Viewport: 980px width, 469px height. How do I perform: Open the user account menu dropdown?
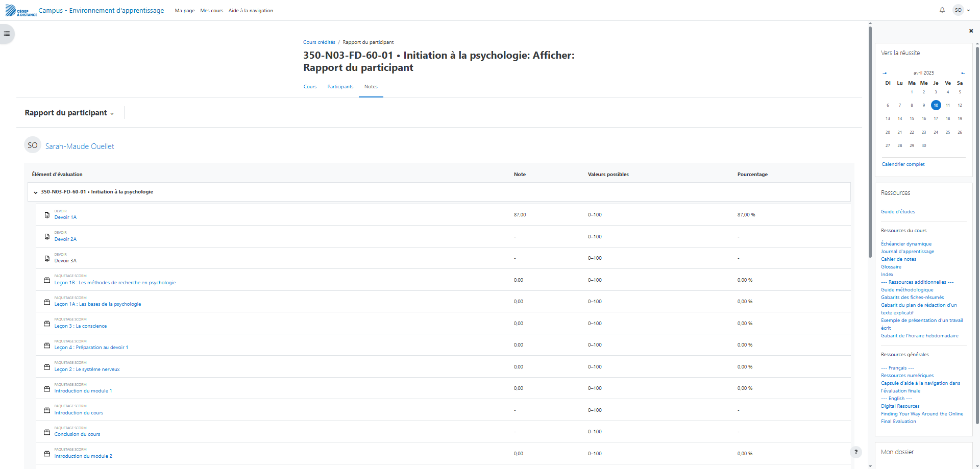point(962,10)
